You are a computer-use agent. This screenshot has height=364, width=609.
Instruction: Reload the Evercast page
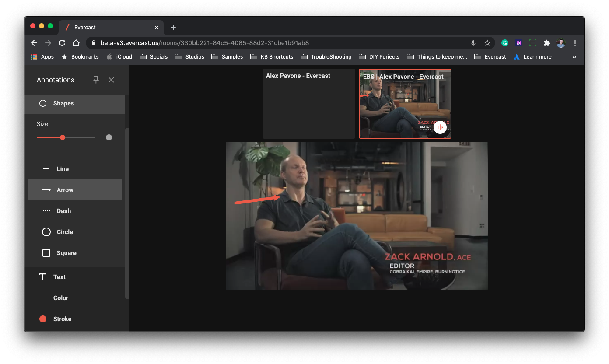pyautogui.click(x=62, y=43)
